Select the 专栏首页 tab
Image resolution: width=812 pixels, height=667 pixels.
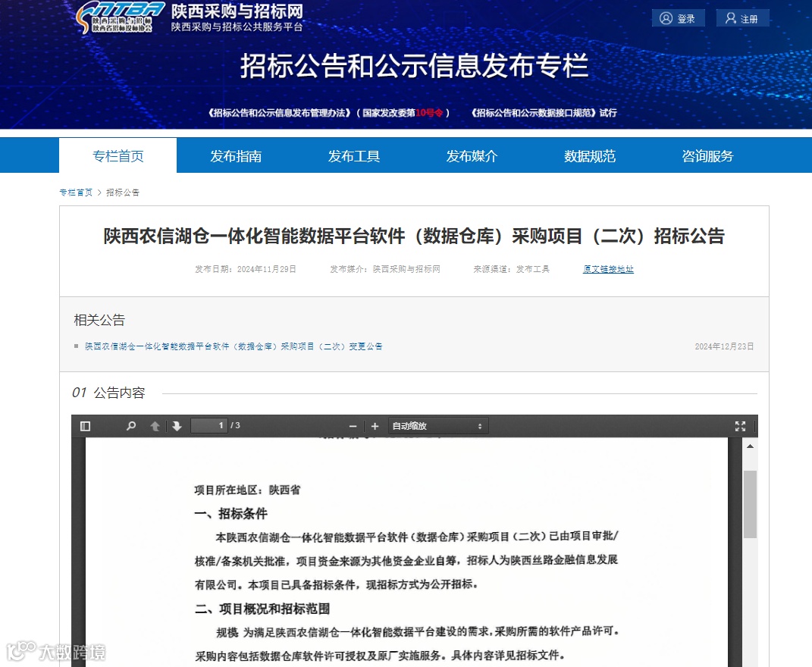coord(118,156)
